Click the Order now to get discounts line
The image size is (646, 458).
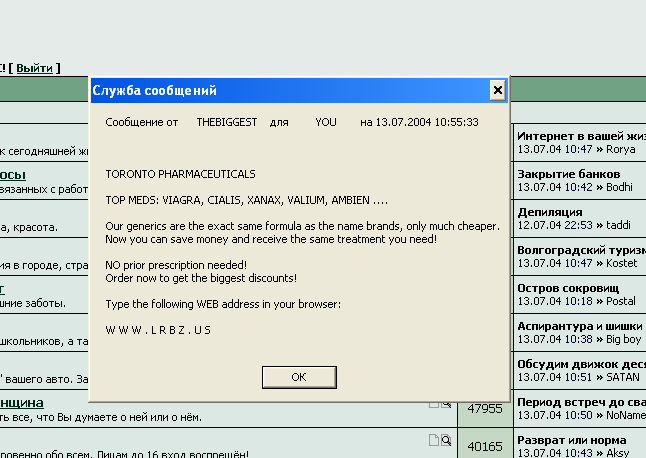[201, 278]
